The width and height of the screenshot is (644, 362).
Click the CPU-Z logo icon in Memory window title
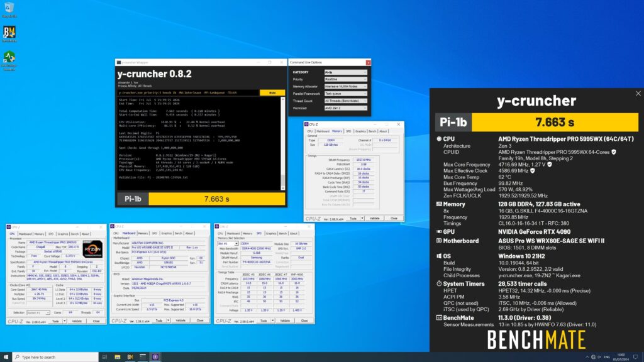tap(306, 124)
